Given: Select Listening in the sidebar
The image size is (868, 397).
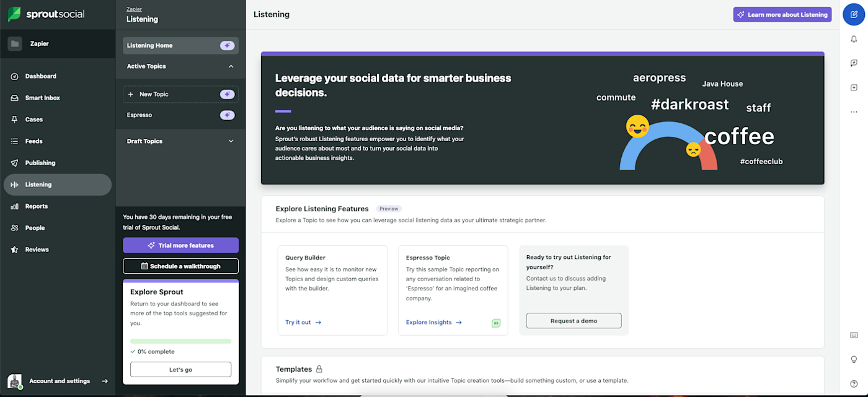Looking at the screenshot, I should coord(58,185).
